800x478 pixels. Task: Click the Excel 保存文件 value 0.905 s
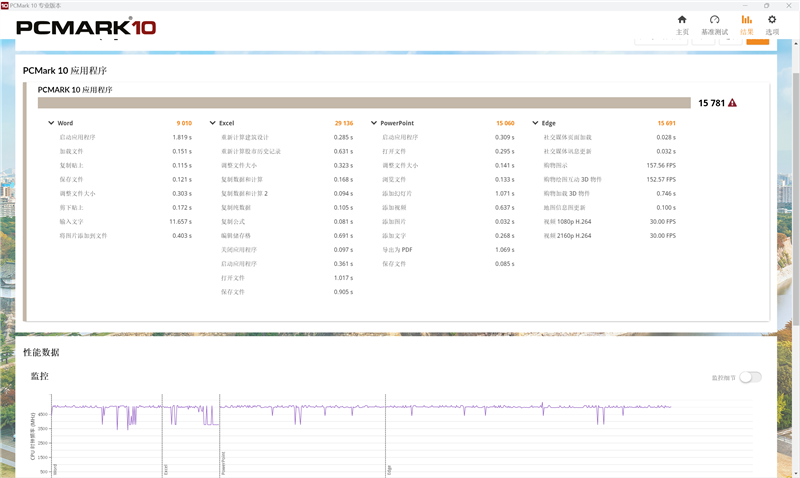click(343, 292)
